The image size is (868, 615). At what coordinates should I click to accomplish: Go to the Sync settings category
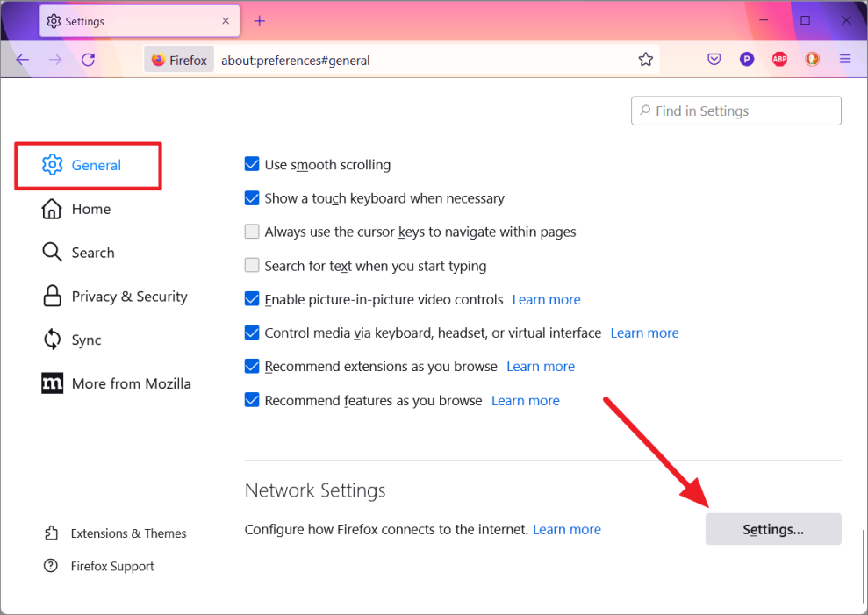coord(72,340)
